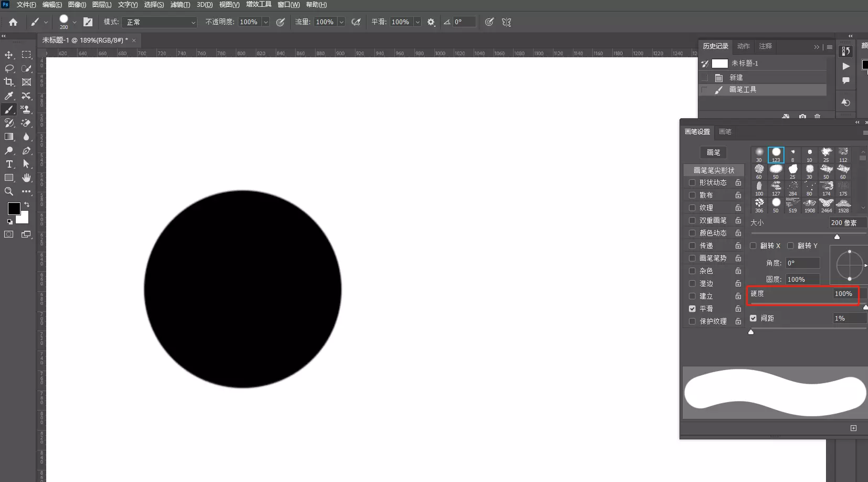
Task: Select the Horizontal Type tool
Action: coord(9,164)
